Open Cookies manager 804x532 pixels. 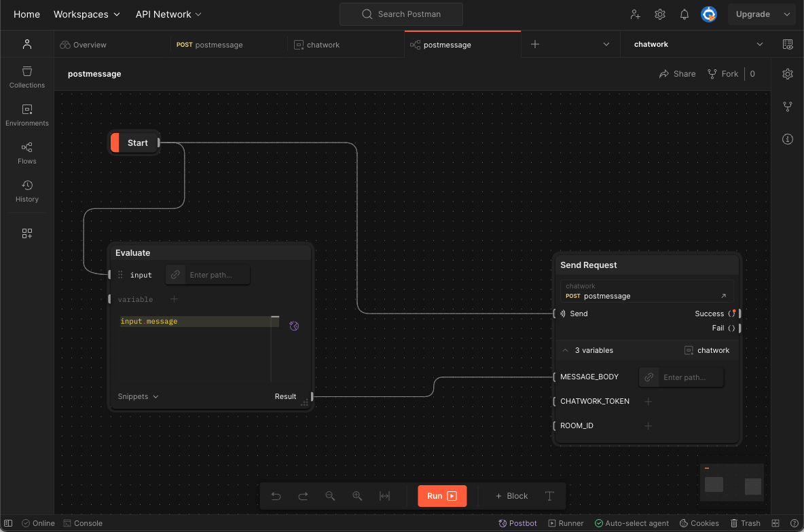[699, 523]
